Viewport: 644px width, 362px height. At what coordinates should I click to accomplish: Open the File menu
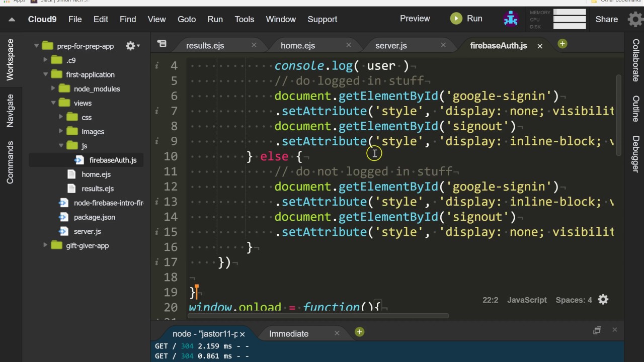pos(75,19)
